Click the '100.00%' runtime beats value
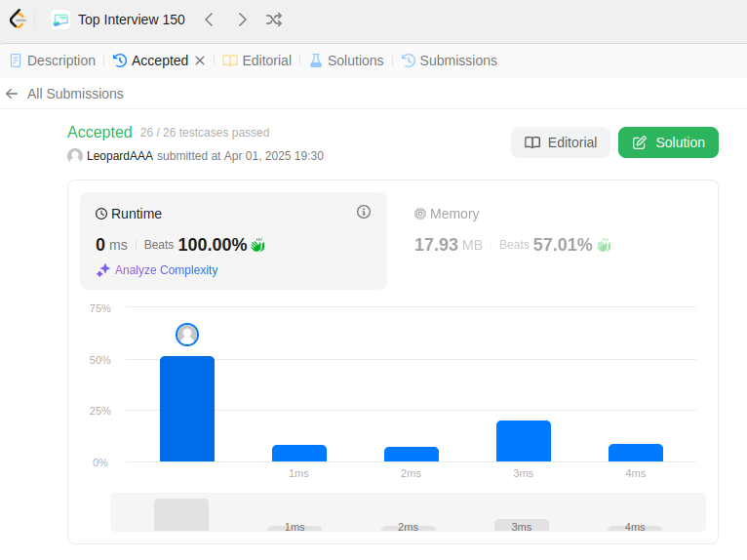This screenshot has height=560, width=747. (213, 245)
